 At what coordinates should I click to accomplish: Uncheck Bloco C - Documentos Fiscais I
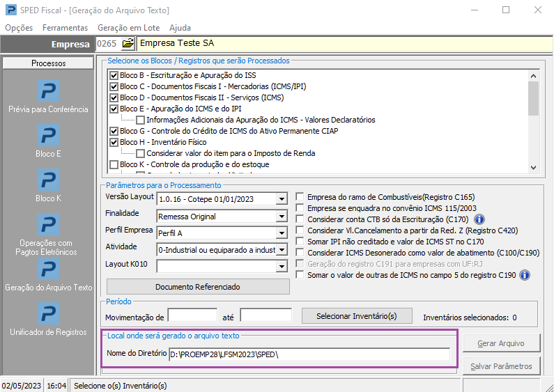pos(114,86)
